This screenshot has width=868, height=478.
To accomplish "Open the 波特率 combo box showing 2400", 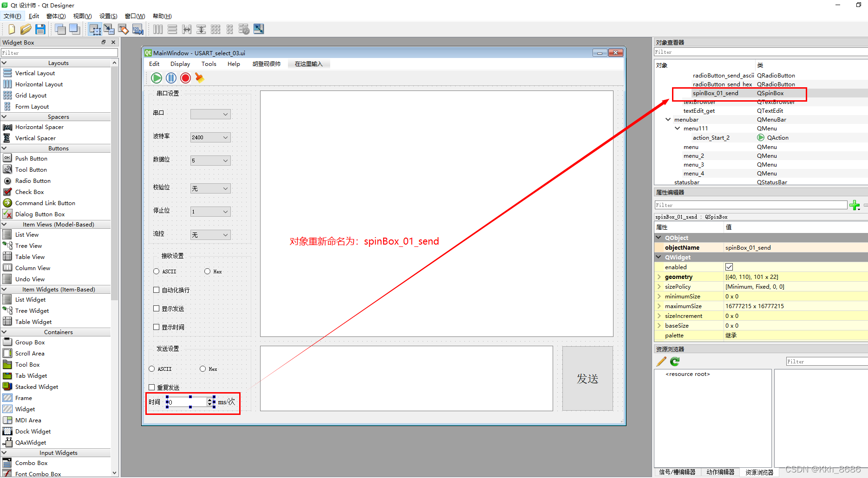I will tap(210, 137).
